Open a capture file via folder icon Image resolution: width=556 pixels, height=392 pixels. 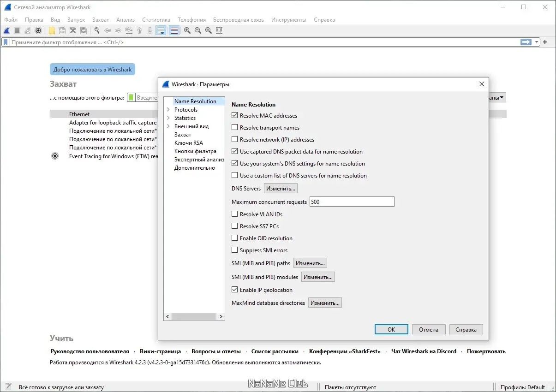pyautogui.click(x=52, y=30)
